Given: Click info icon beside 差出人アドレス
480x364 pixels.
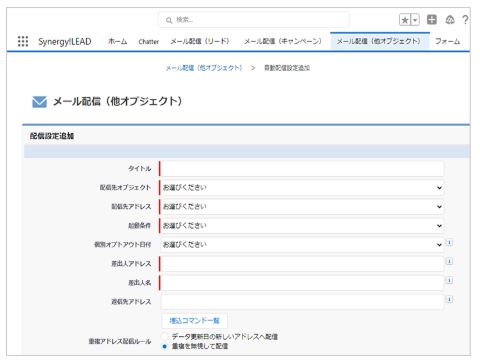Looking at the screenshot, I should (x=449, y=262).
